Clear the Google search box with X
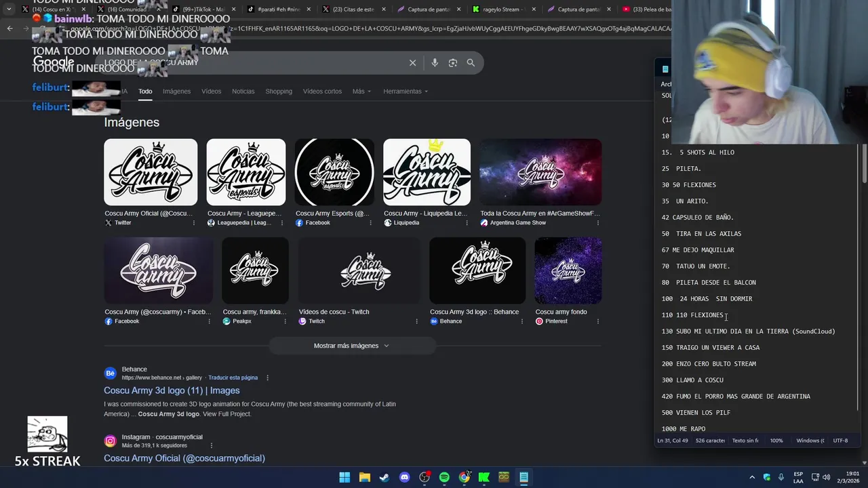Image resolution: width=868 pixels, height=488 pixels. pyautogui.click(x=412, y=62)
